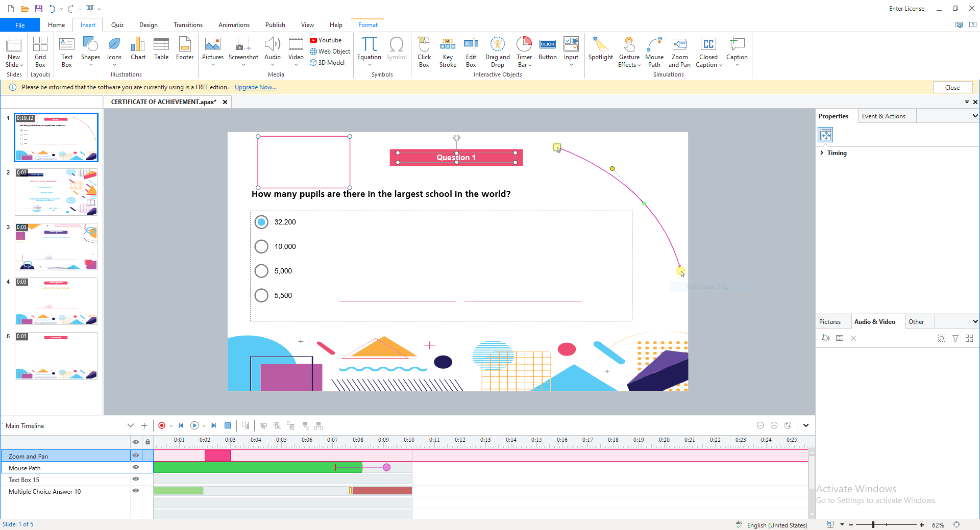Insert a Spotlight effect

pos(600,50)
